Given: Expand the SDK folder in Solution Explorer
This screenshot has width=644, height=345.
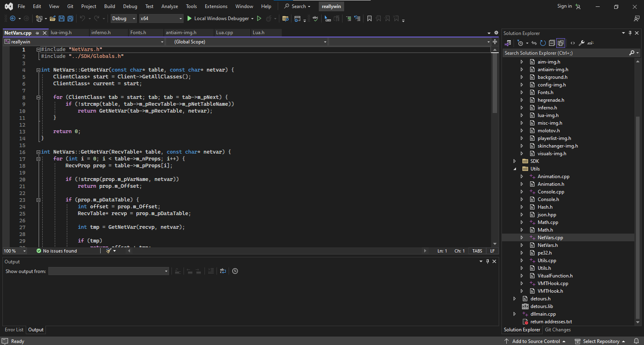Looking at the screenshot, I should [x=514, y=161].
